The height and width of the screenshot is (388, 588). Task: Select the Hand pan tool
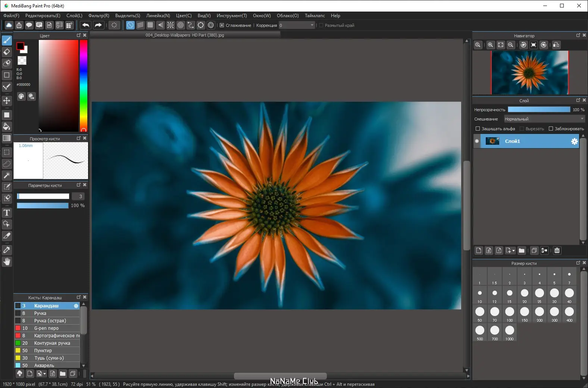coord(7,262)
